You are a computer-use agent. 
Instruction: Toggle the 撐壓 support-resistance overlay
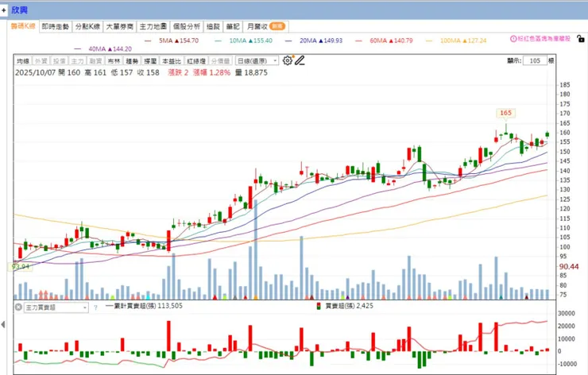[x=150, y=60]
